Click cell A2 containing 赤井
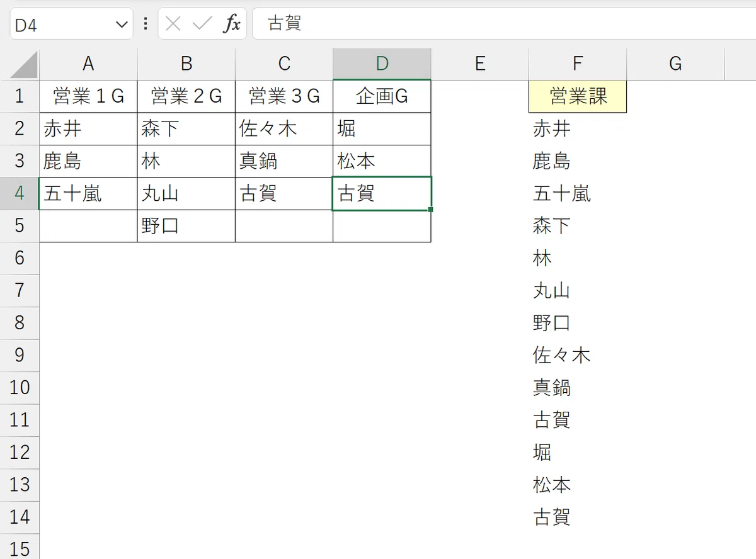Screen dimensions: 756x559 tap(88, 129)
